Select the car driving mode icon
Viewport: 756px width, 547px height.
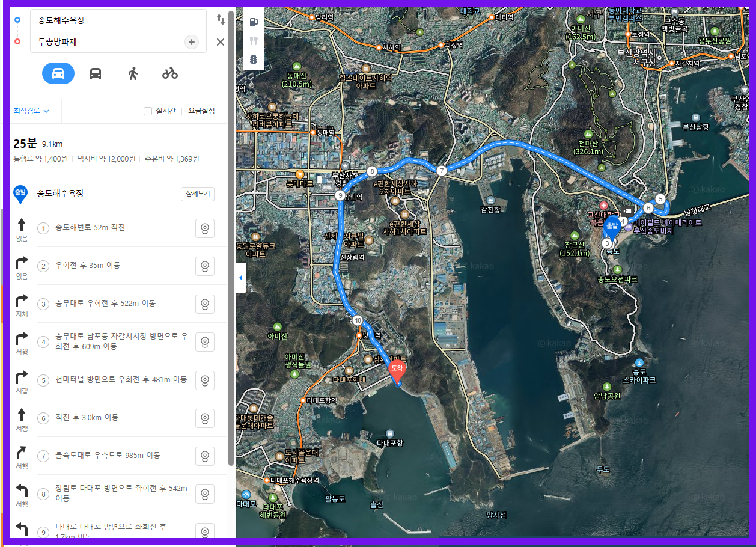point(58,73)
